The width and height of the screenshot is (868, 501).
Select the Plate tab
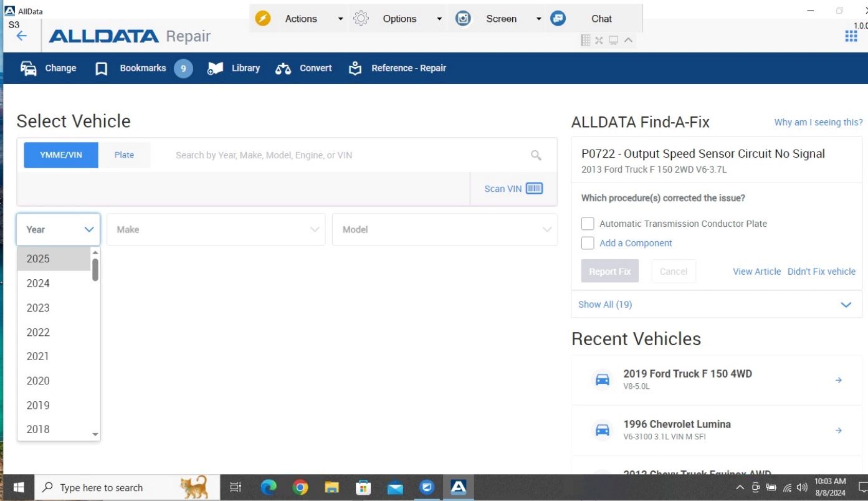tap(124, 155)
